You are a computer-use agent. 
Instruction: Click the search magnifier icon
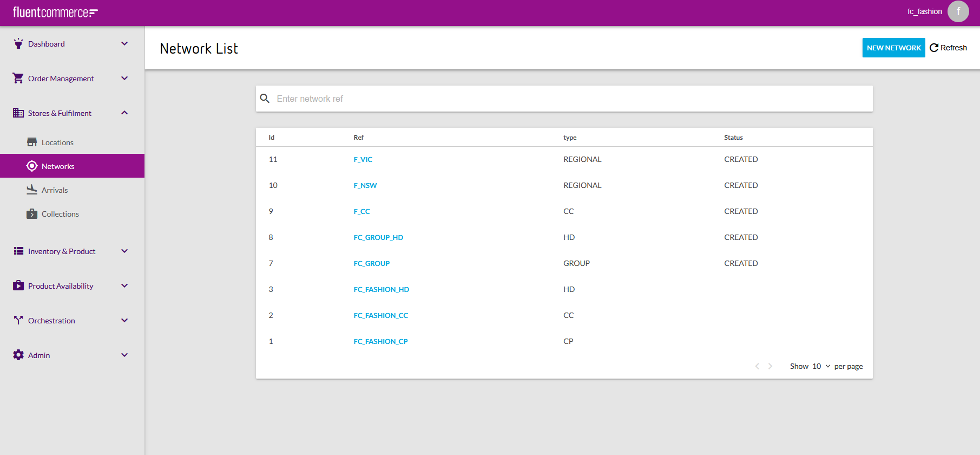(x=265, y=99)
